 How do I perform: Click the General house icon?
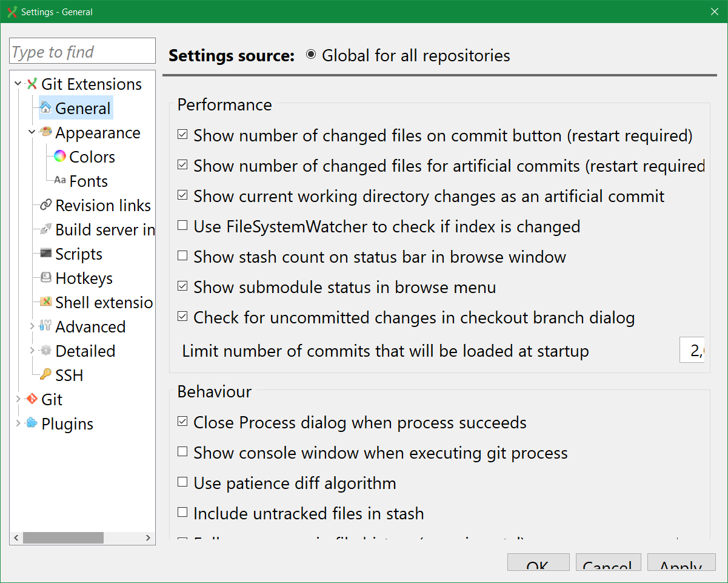pos(45,108)
